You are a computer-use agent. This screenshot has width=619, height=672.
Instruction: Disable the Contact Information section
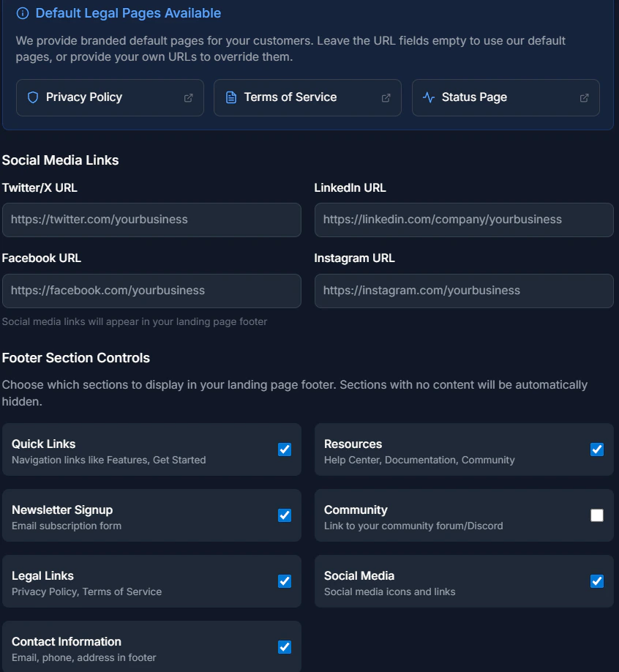pos(285,647)
